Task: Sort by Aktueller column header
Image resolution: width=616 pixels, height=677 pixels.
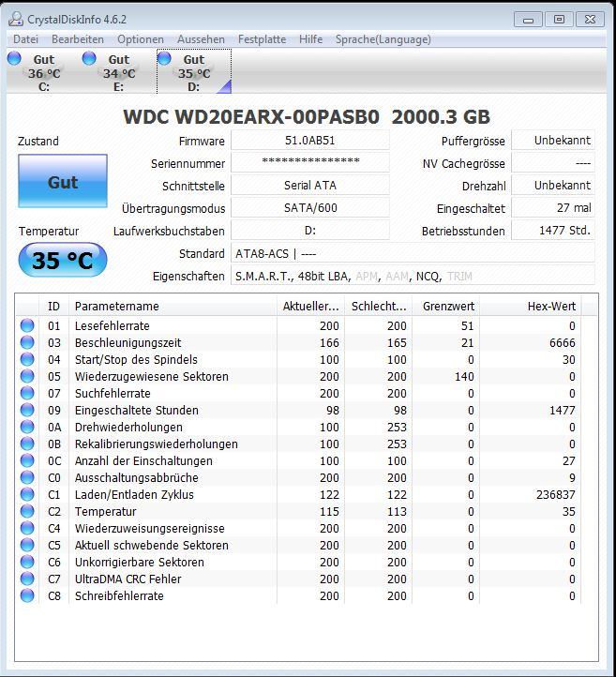Action: [310, 306]
